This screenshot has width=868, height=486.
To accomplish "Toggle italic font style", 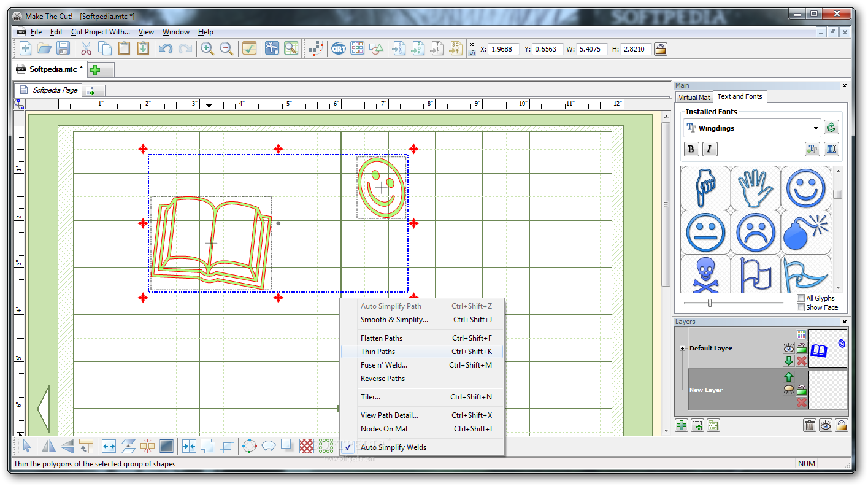I will 710,148.
